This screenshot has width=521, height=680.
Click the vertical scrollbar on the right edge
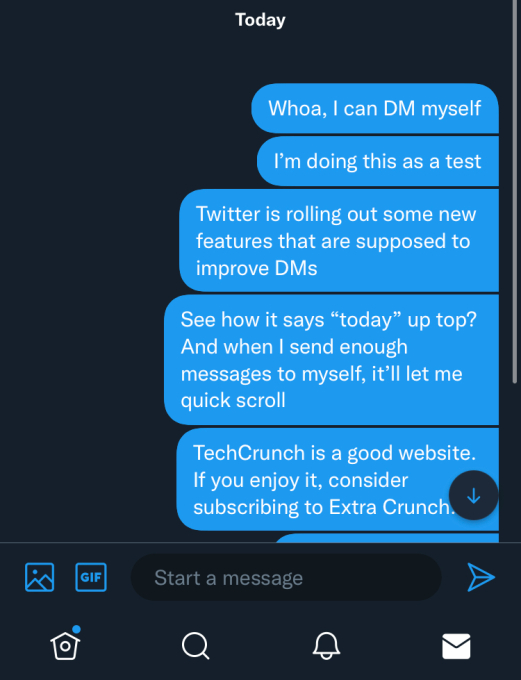(x=514, y=191)
